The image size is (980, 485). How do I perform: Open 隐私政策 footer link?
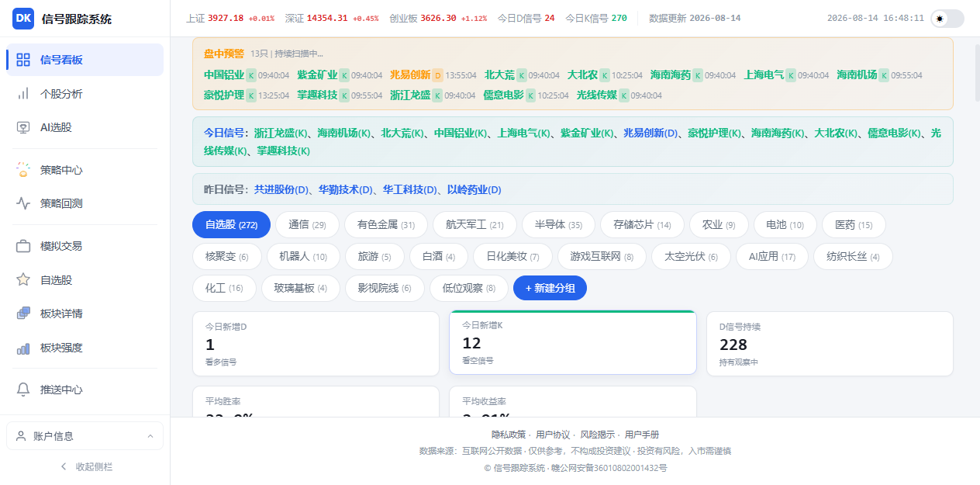click(x=509, y=435)
